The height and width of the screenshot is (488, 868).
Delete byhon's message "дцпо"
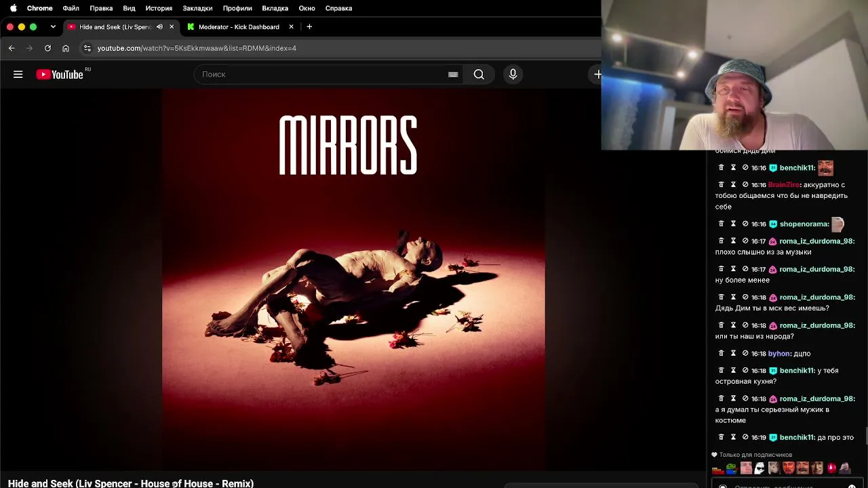coord(721,353)
